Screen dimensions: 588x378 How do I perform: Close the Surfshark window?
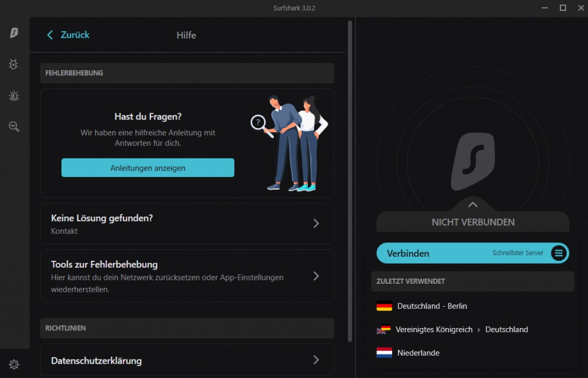tap(581, 8)
